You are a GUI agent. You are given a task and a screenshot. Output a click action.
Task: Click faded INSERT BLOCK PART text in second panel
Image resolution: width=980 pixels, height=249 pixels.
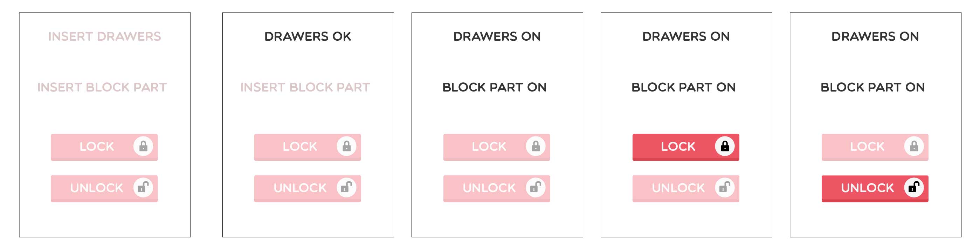click(x=305, y=87)
